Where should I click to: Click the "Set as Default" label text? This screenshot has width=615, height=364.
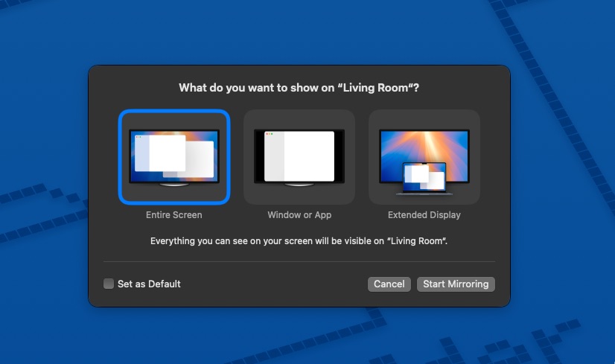pos(149,284)
